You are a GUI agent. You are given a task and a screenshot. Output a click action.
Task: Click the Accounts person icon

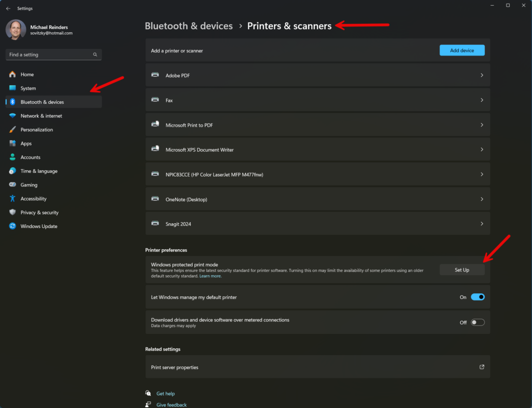12,157
